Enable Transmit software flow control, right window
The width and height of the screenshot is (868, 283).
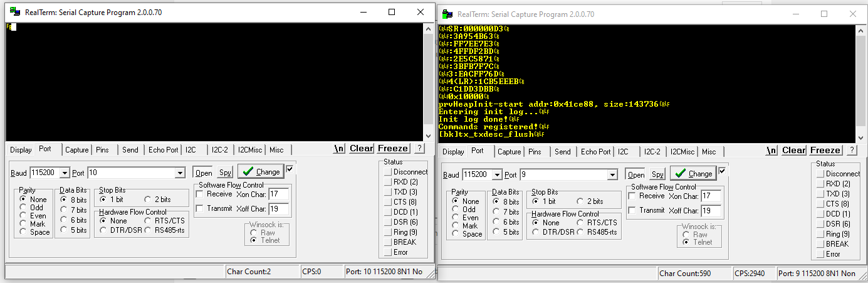647,210
